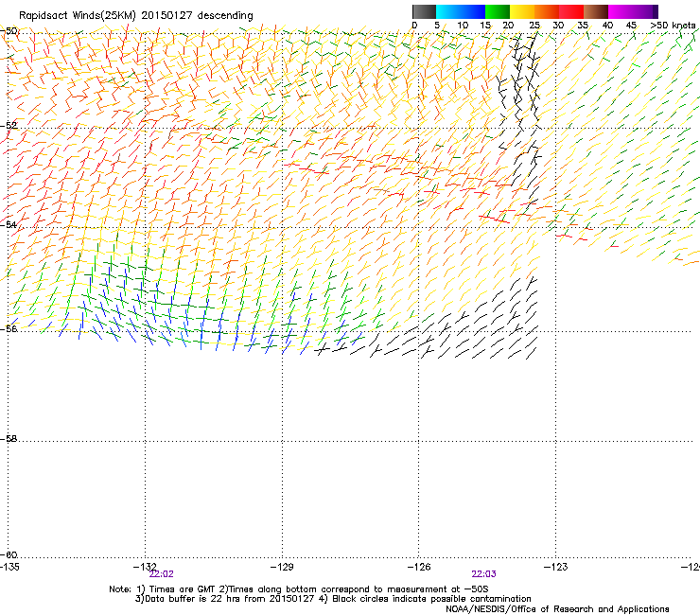The height and width of the screenshot is (615, 700).
Task: Click the red 30-35 knots legend color
Action: click(571, 11)
